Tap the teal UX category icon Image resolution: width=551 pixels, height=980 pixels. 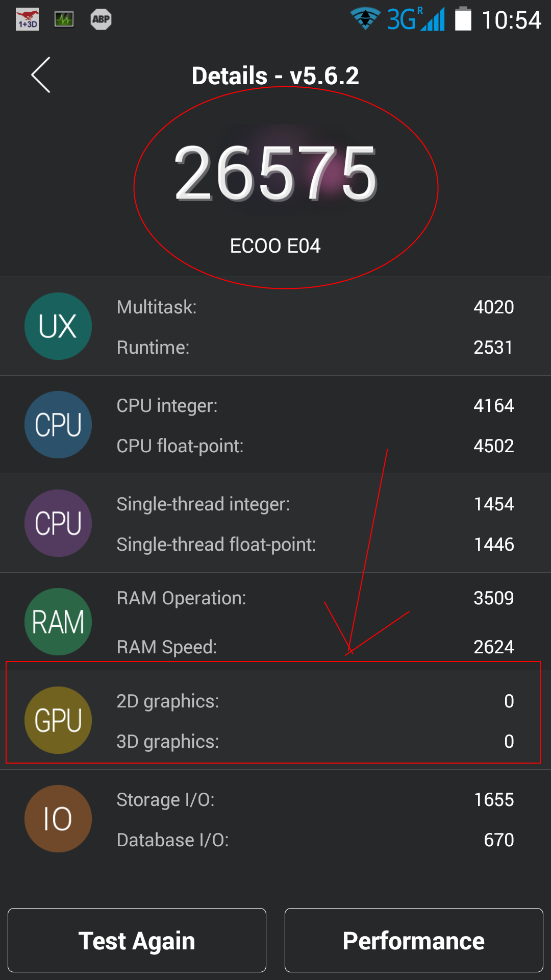pos(58,326)
